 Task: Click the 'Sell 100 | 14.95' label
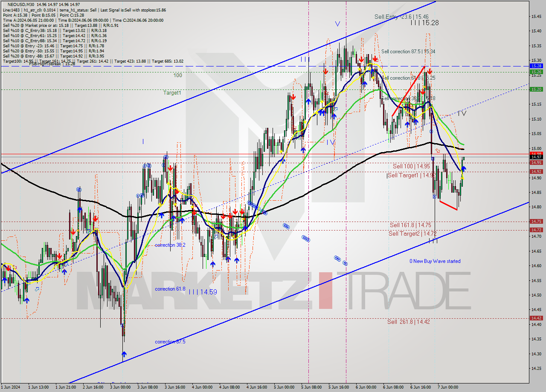[411, 166]
